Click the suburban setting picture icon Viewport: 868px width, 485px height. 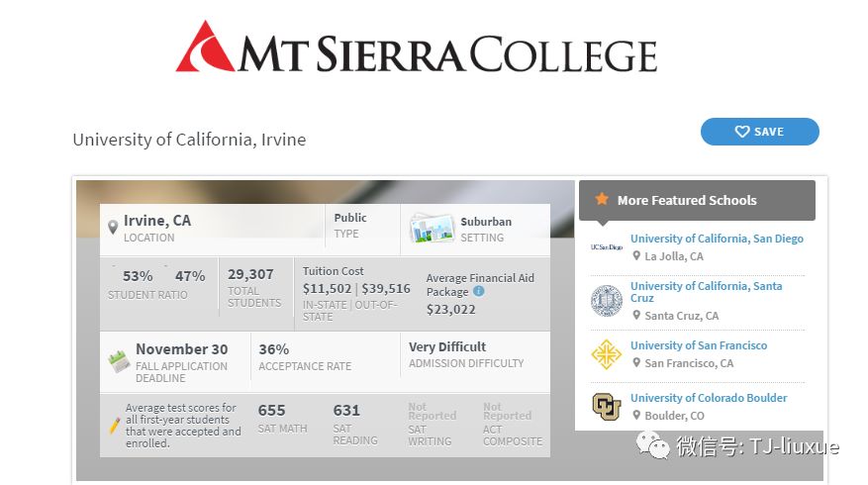(x=432, y=228)
